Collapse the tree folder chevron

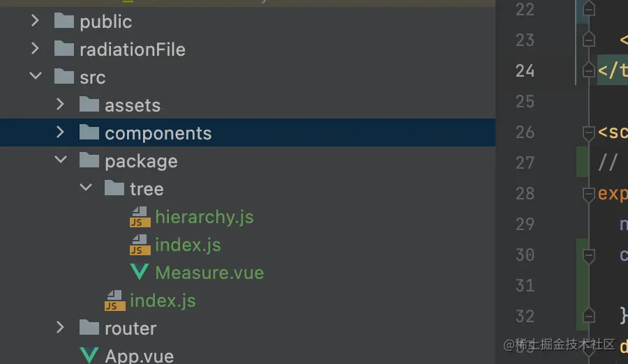86,188
